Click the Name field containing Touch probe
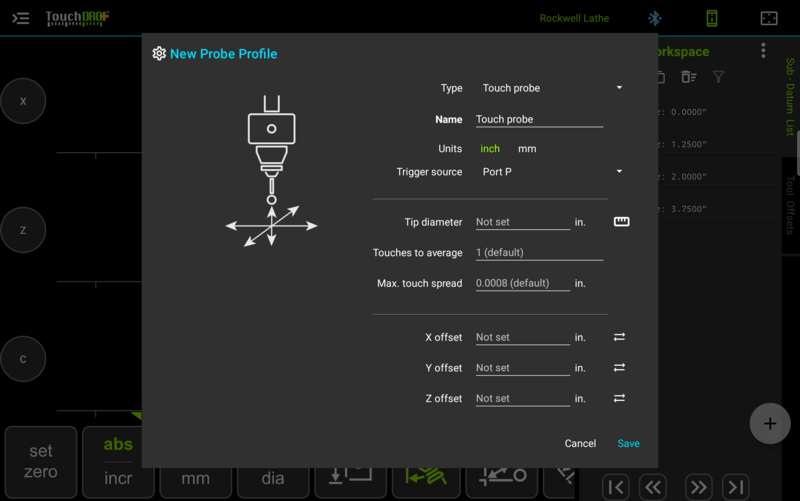 539,119
